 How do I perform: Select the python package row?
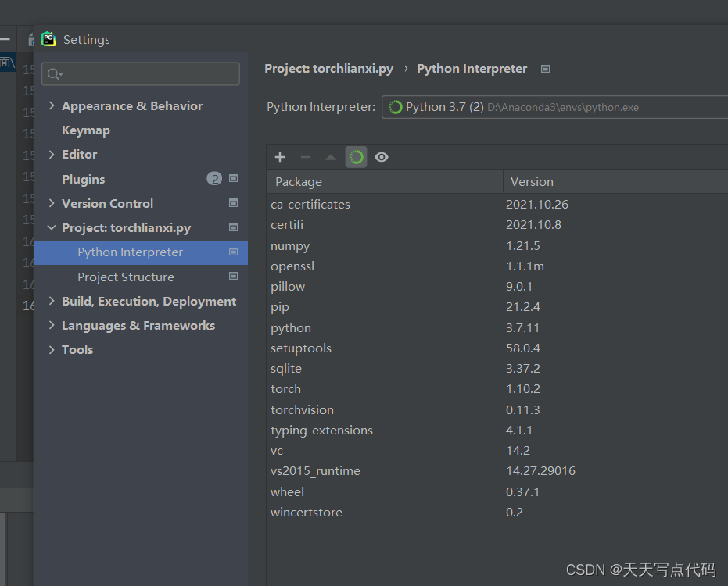tap(497, 327)
